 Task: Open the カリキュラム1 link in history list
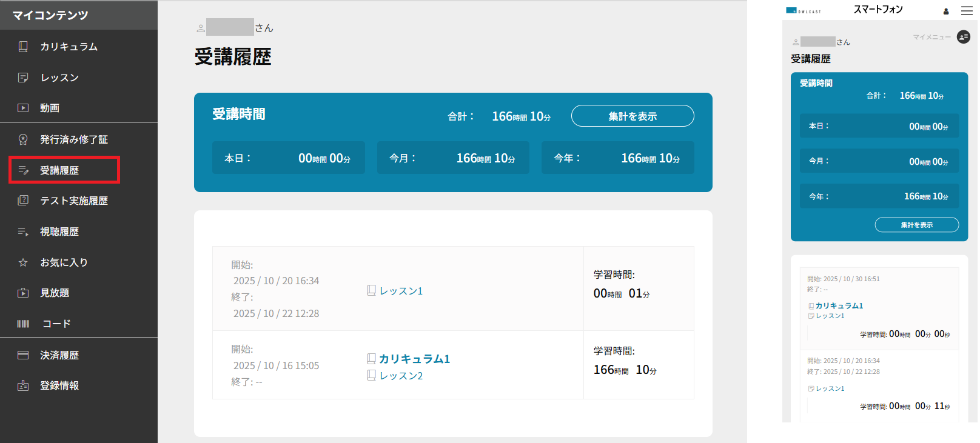[414, 359]
